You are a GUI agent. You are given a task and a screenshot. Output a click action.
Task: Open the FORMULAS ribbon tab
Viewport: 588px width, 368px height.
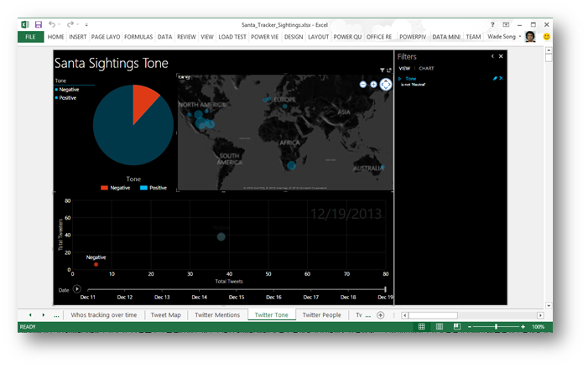click(138, 37)
